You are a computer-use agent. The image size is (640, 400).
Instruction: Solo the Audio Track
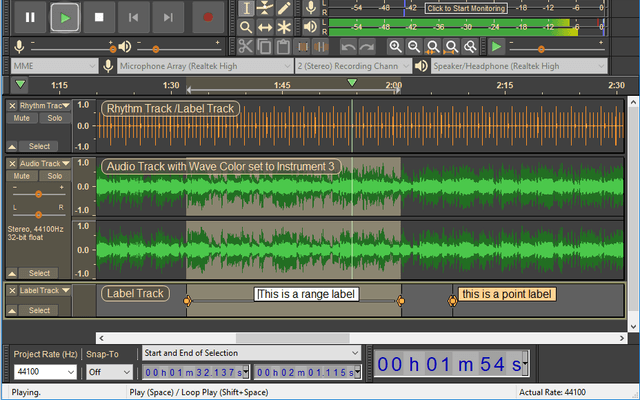tap(55, 176)
